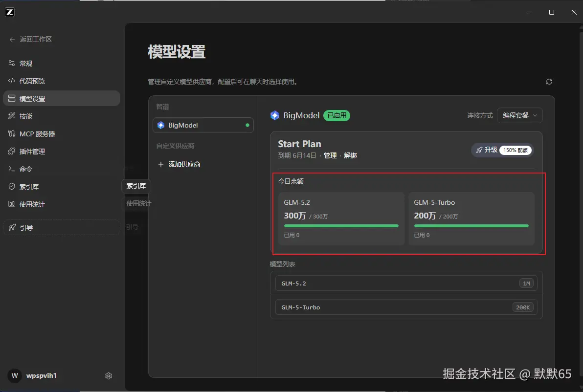Click the rocket icon next to 引导
Screen dimensions: 583x392
point(12,227)
